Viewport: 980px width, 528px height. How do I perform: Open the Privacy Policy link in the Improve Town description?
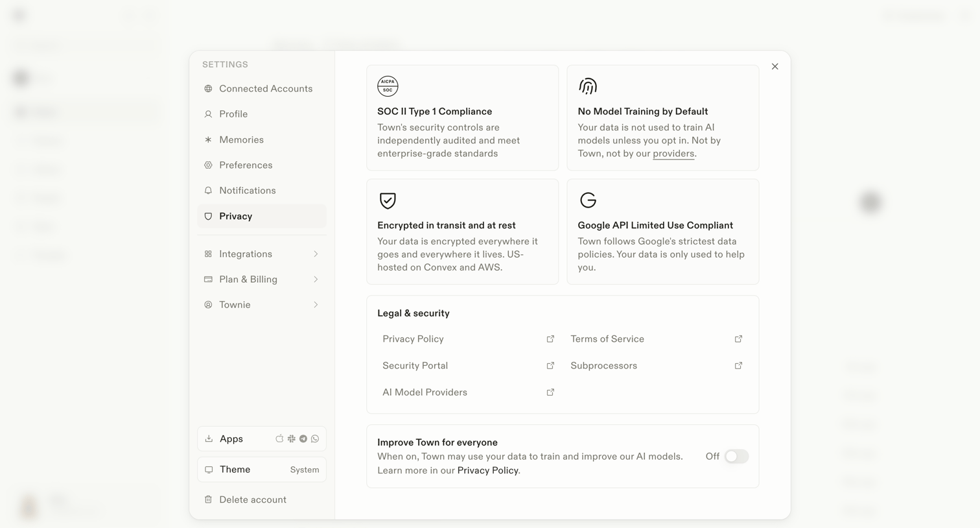tap(487, 471)
